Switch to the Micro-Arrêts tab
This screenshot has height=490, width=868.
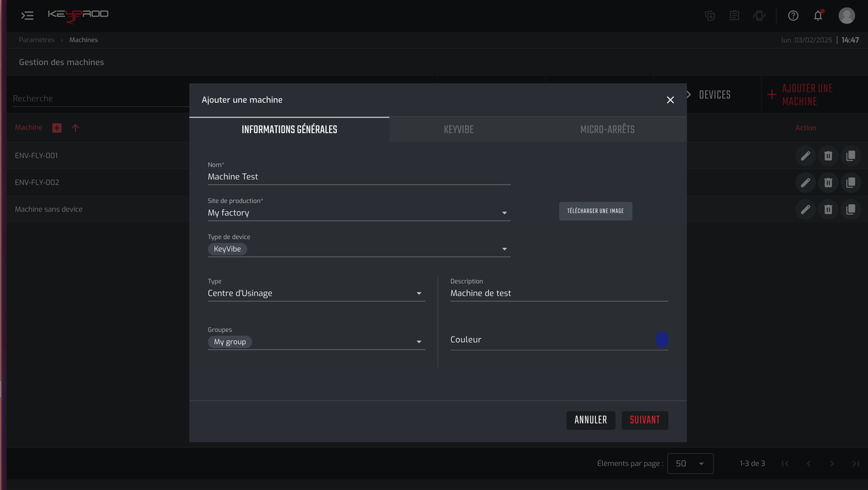click(608, 130)
